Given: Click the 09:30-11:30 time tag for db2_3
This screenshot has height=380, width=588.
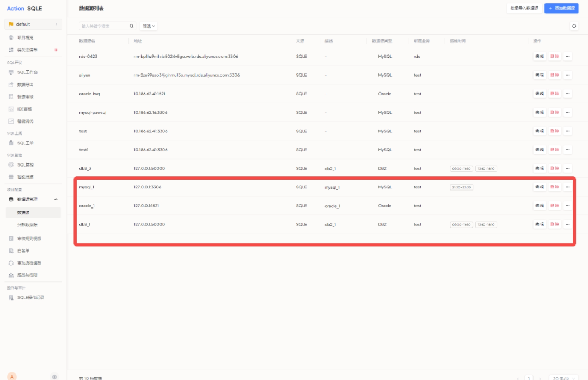Looking at the screenshot, I should click(x=461, y=169).
